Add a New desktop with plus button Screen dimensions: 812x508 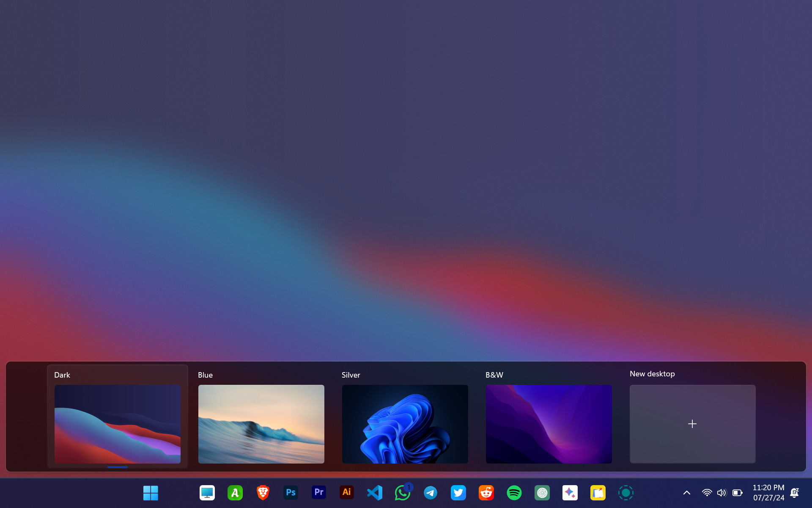tap(692, 424)
